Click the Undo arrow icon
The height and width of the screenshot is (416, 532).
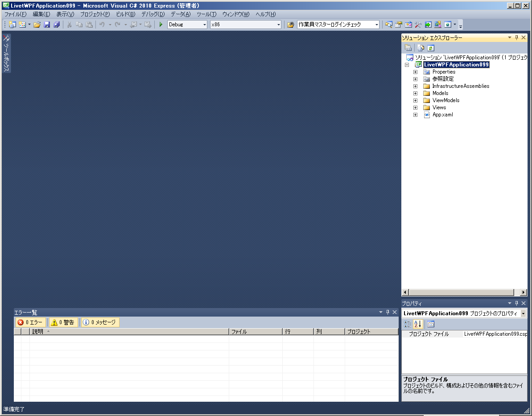(102, 25)
